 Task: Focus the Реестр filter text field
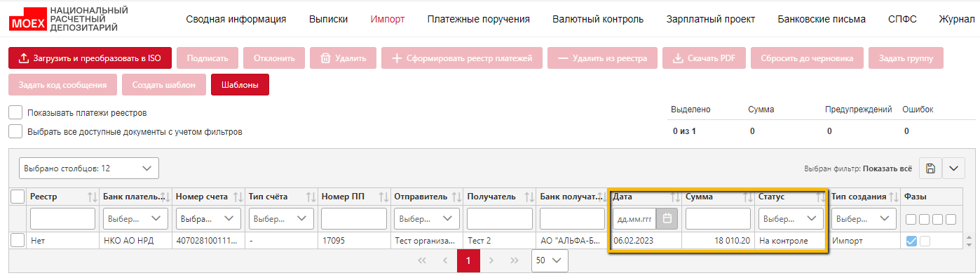click(x=62, y=218)
